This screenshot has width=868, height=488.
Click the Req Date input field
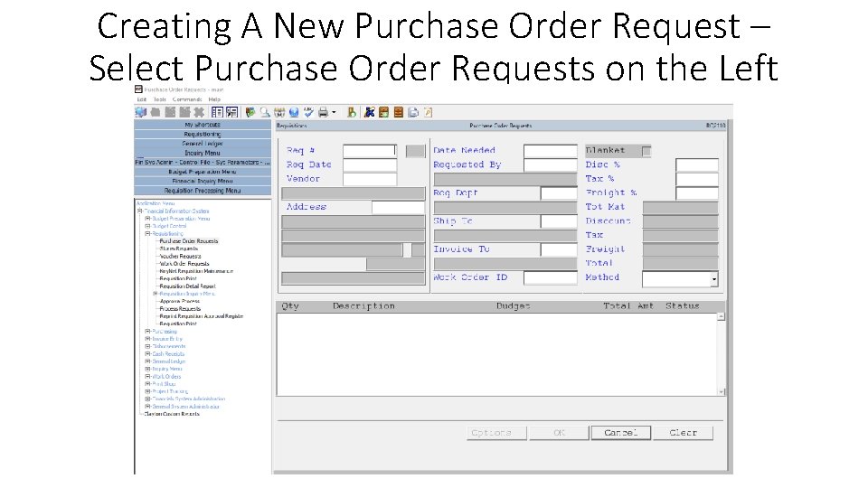click(x=370, y=164)
